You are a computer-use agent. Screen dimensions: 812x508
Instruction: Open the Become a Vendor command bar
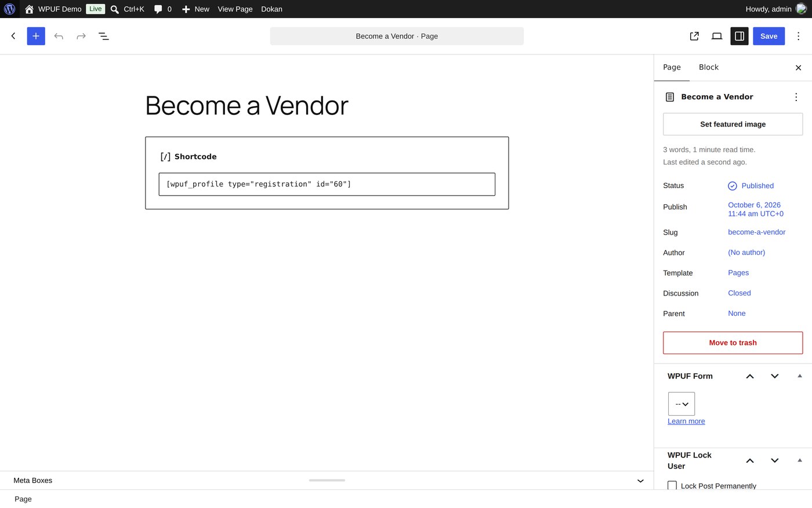pyautogui.click(x=397, y=36)
